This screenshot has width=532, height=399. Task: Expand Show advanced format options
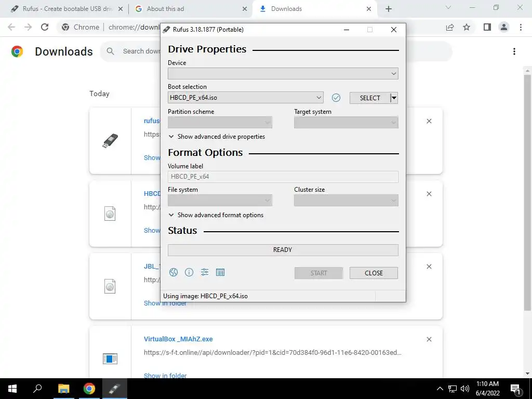click(216, 215)
